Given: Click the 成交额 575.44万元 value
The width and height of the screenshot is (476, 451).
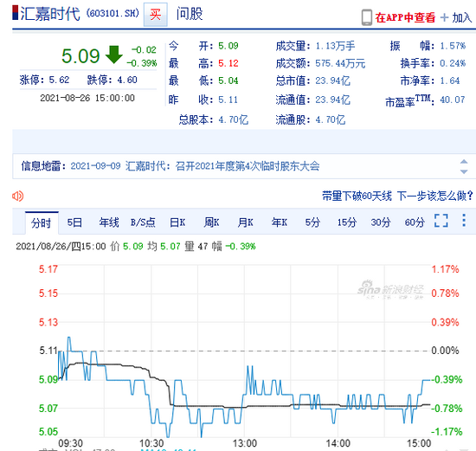Looking at the screenshot, I should (340, 63).
